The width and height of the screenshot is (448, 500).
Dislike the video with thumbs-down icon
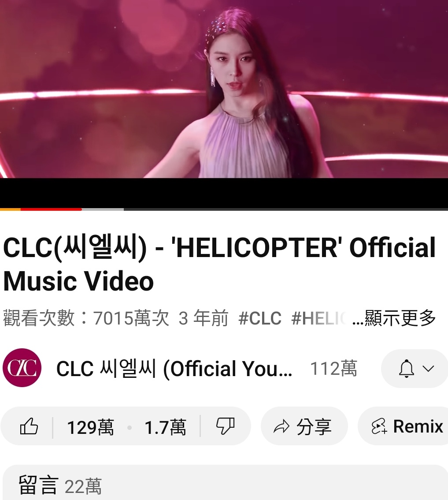click(x=225, y=426)
